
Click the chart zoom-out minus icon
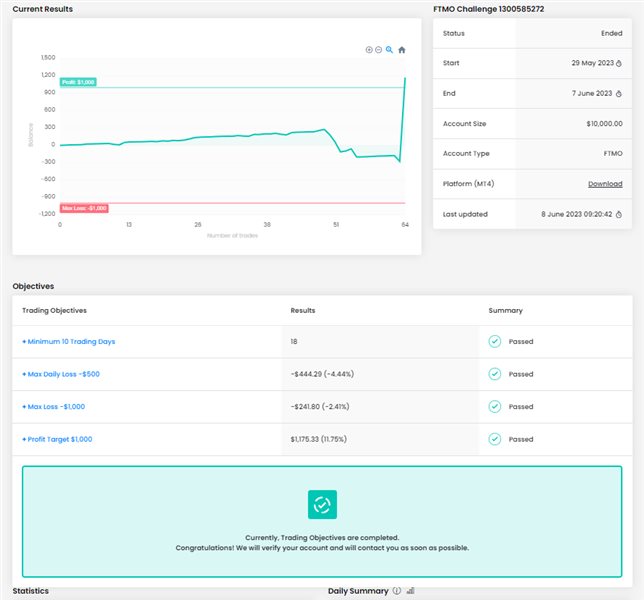(378, 50)
